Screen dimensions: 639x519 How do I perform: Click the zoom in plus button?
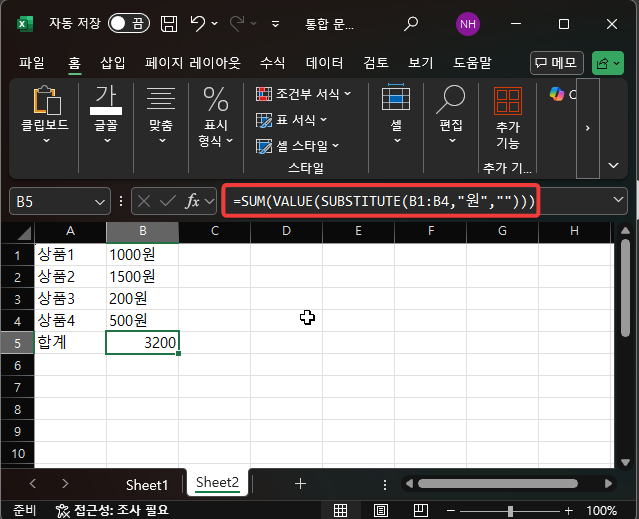pyautogui.click(x=569, y=510)
